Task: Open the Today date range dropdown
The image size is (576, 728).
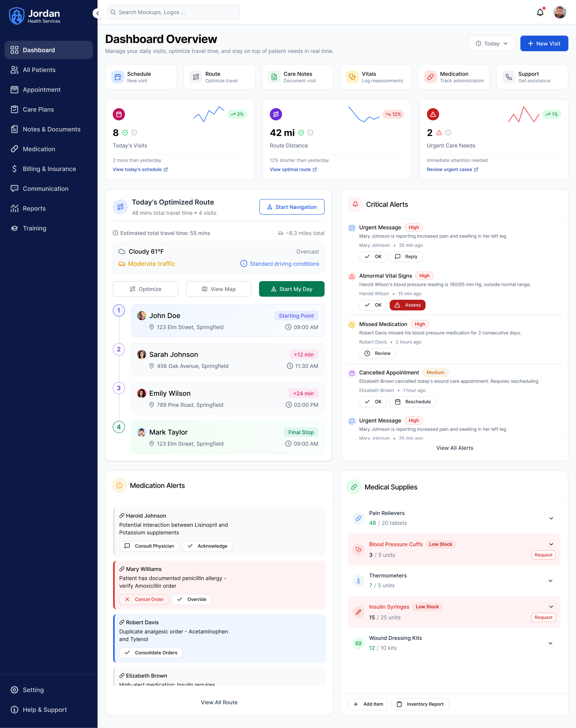Action: [492, 43]
